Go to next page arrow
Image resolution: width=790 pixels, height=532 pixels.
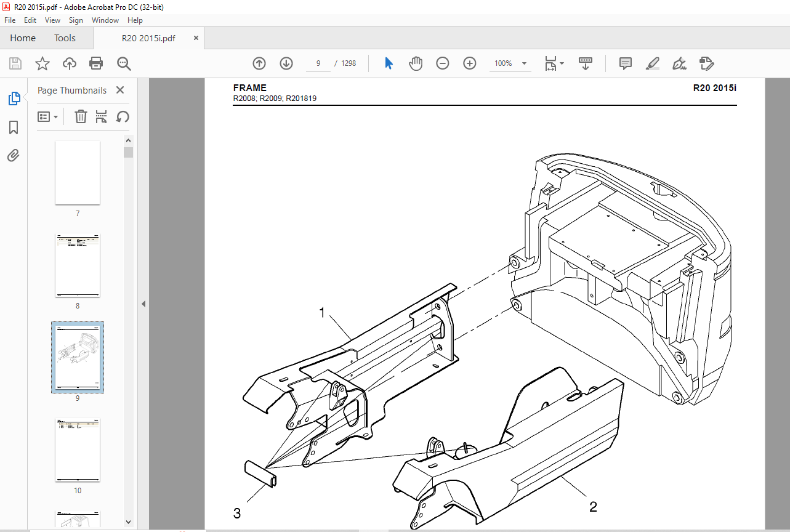click(x=286, y=63)
